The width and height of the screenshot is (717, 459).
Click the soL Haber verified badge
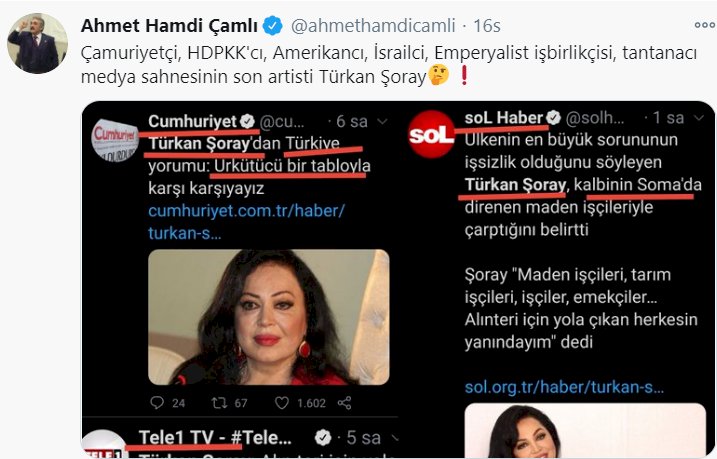[x=555, y=117]
